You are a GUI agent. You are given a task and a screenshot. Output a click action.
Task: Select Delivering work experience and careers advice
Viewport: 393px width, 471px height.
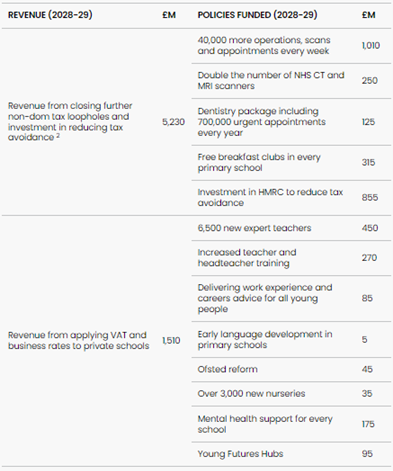click(265, 298)
